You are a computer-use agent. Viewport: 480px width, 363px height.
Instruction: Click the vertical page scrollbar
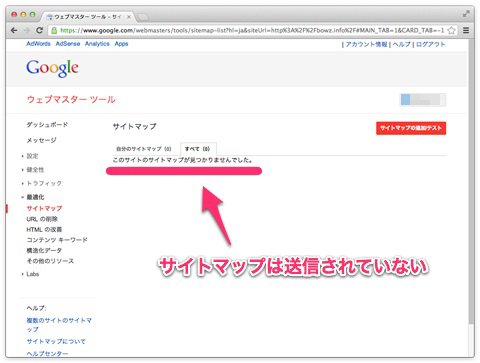(471, 180)
